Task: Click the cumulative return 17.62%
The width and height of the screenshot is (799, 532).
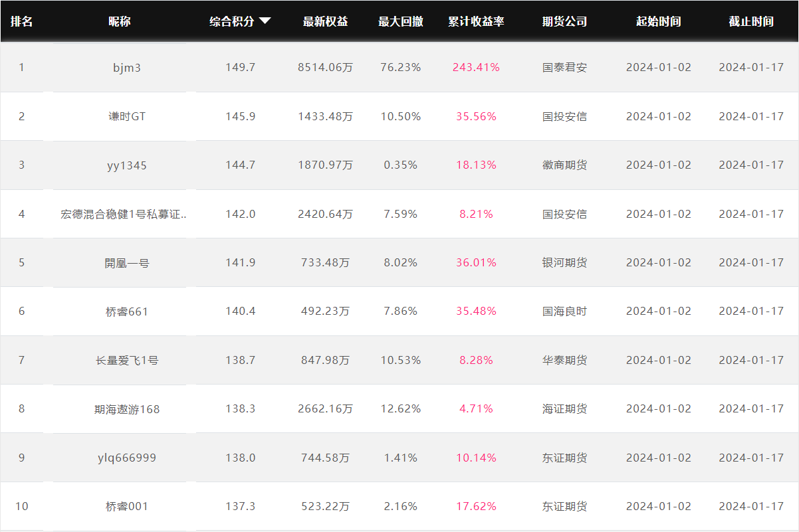Action: point(477,507)
